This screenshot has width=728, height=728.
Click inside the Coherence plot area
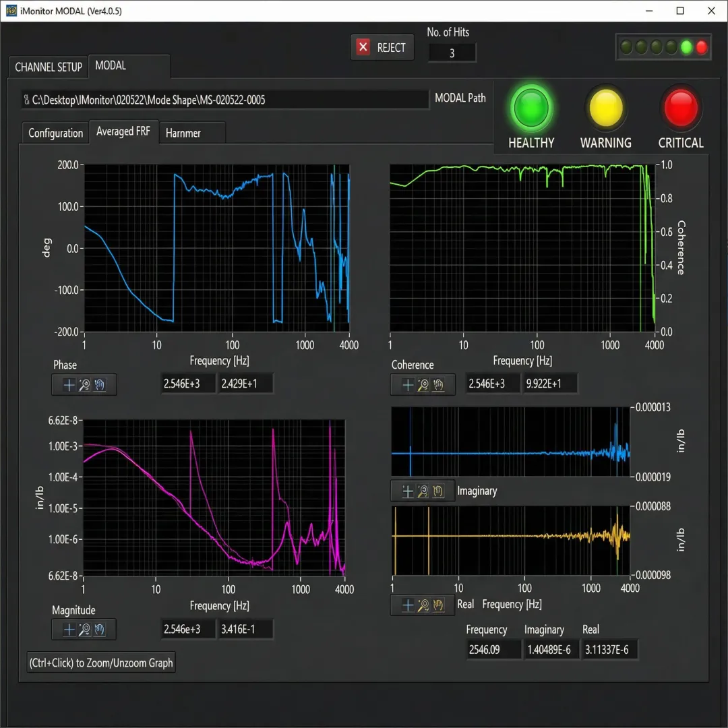[522, 248]
